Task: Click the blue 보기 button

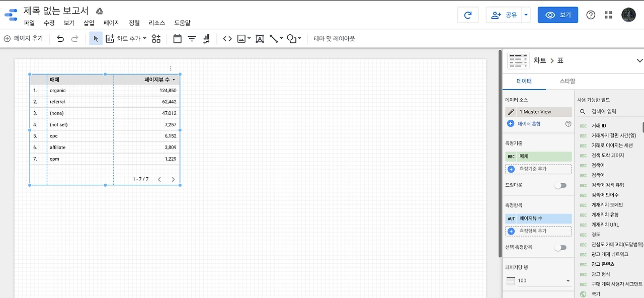Action: click(x=558, y=15)
